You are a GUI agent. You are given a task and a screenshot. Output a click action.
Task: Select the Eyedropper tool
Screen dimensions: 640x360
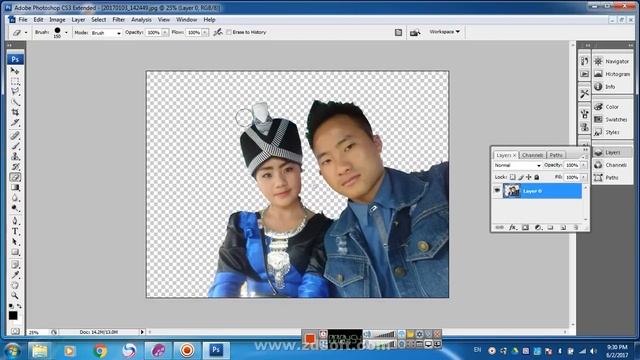tap(15, 275)
